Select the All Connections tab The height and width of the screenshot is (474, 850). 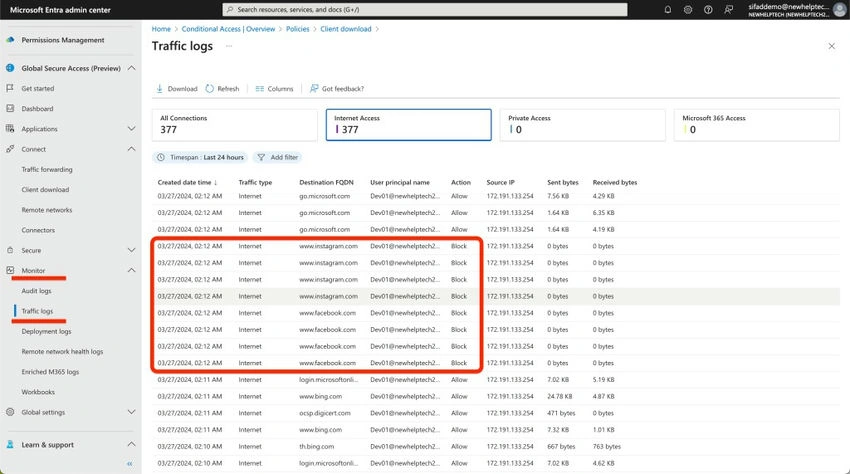point(235,125)
